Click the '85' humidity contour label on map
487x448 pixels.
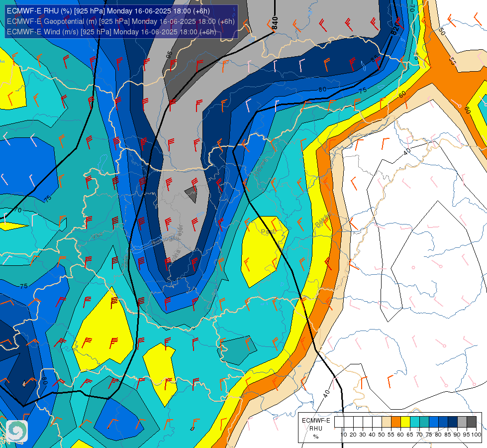tap(375, 58)
